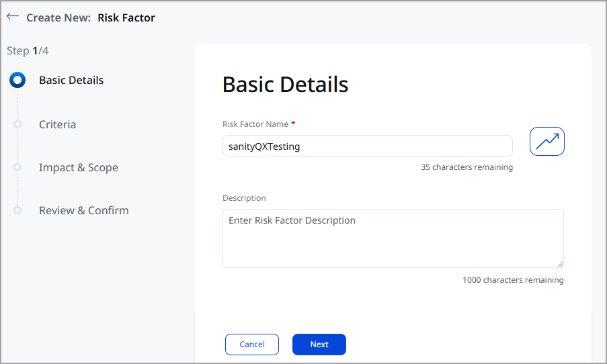
Task: Click the Impact & Scope step dot
Action: click(x=18, y=167)
